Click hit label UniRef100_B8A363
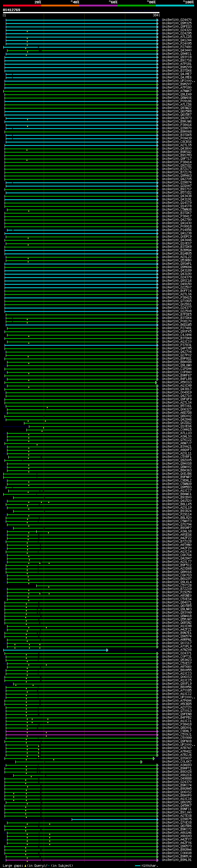 pyautogui.click(x=177, y=470)
